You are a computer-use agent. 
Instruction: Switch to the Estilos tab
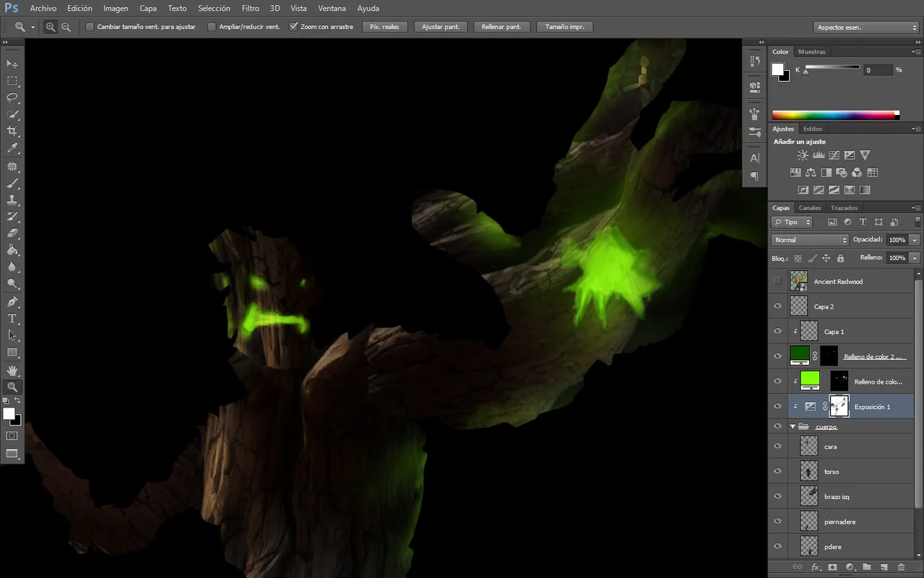coord(813,129)
